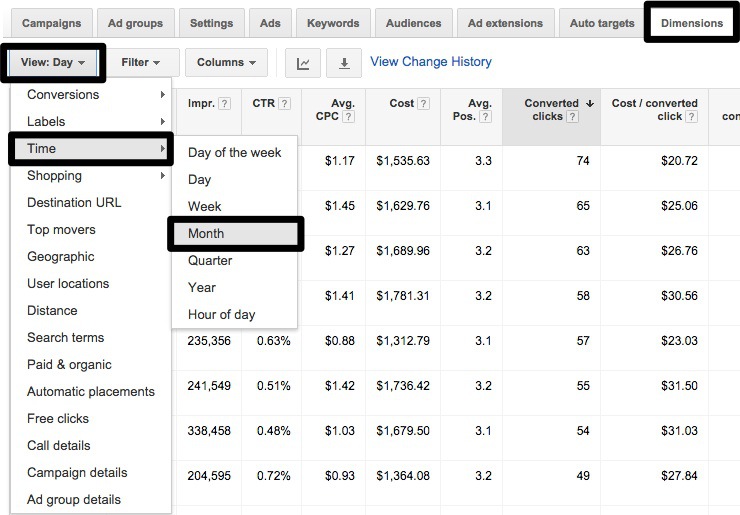Viewport: 740px width, 515px height.
Task: Open help icon next to Impr.
Action: pyautogui.click(x=225, y=103)
